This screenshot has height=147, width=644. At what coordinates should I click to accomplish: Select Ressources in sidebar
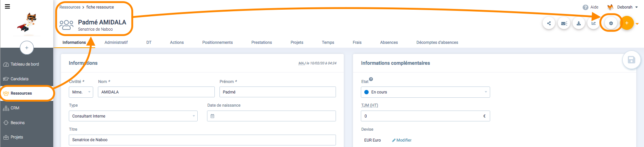tap(27, 93)
